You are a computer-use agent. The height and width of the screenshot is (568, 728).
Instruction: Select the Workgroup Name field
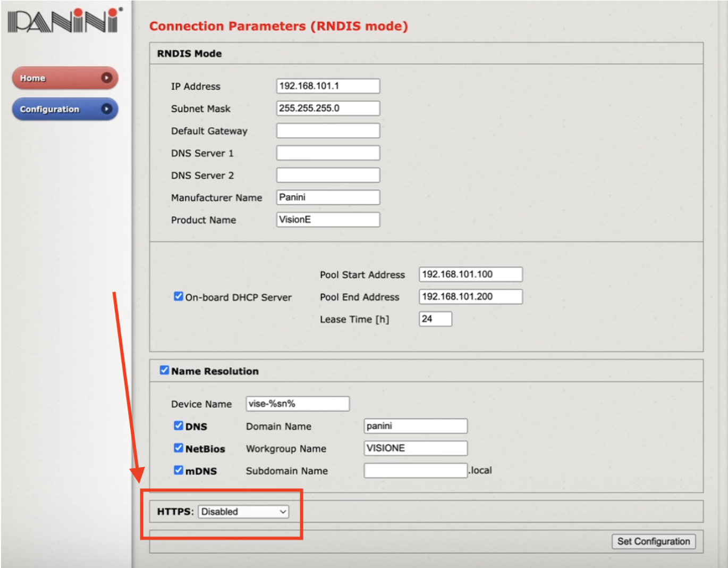tap(415, 448)
